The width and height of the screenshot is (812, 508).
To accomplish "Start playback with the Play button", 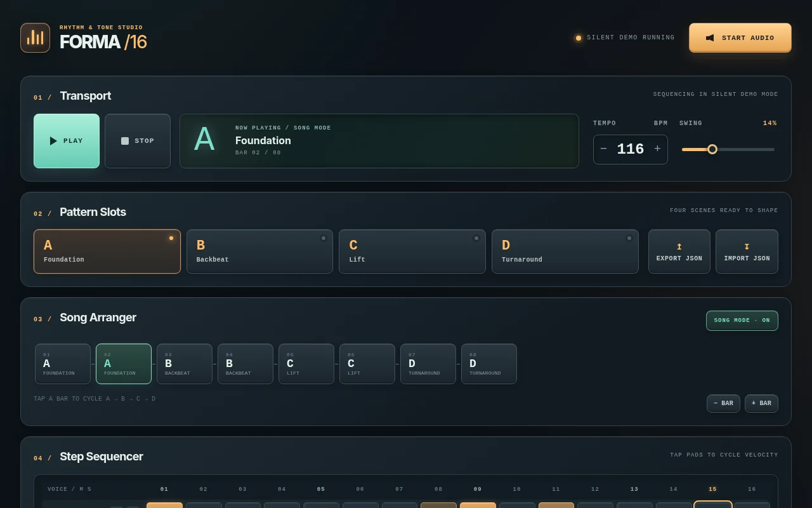I will (x=67, y=141).
